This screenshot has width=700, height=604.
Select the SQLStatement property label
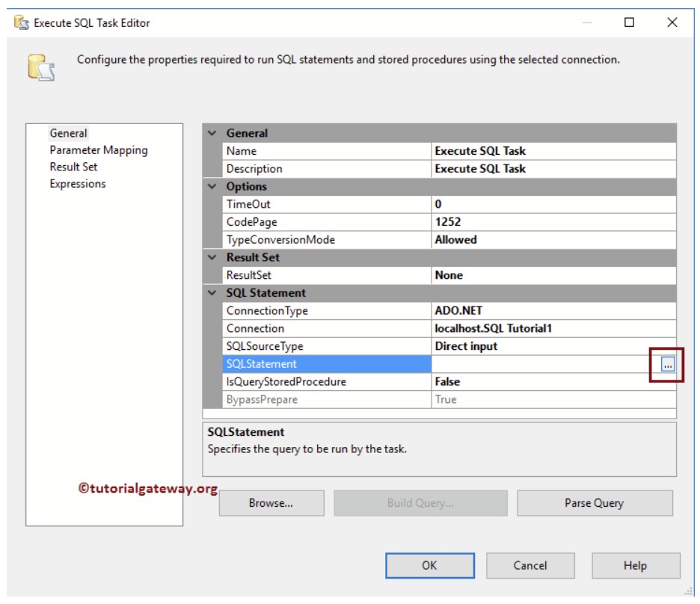click(x=327, y=365)
